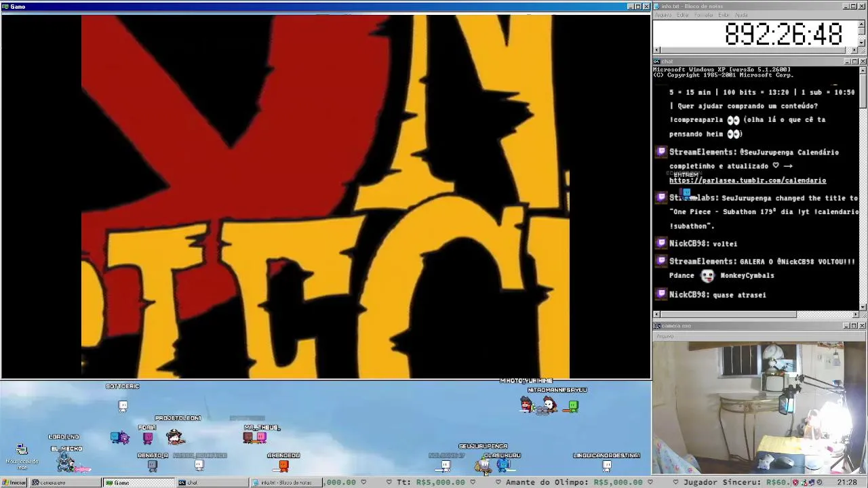Click the eyes emote after !compreaparla

tap(733, 120)
